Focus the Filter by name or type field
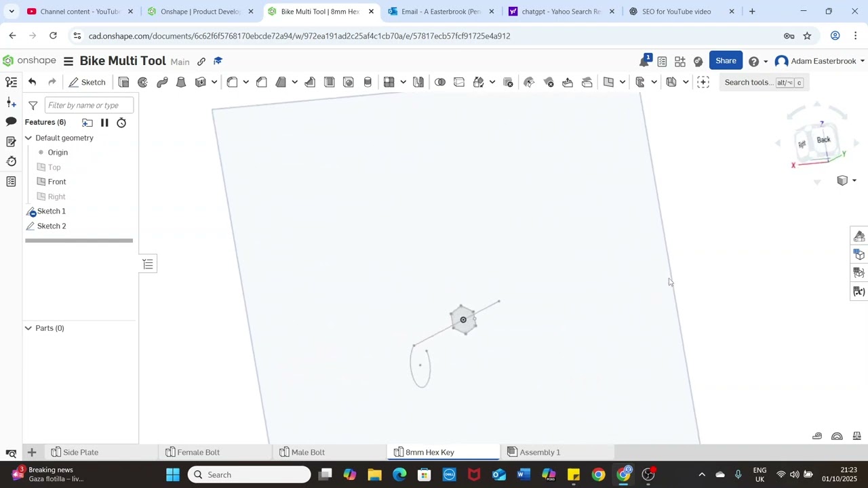This screenshot has width=868, height=488. pos(89,105)
